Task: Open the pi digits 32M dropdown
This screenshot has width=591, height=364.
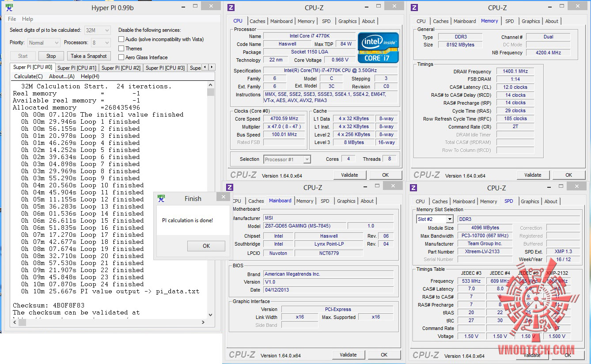Action: pyautogui.click(x=98, y=30)
